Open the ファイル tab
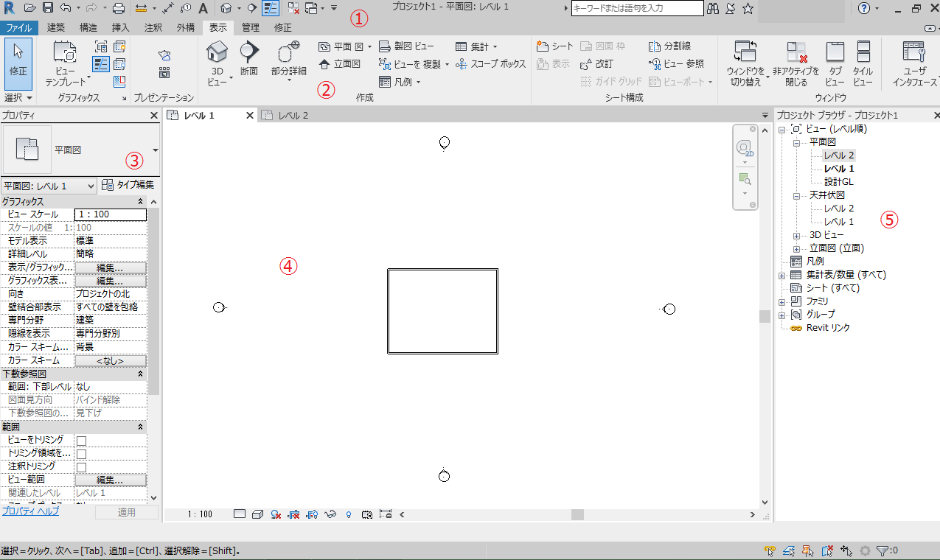The image size is (940, 560). click(18, 27)
